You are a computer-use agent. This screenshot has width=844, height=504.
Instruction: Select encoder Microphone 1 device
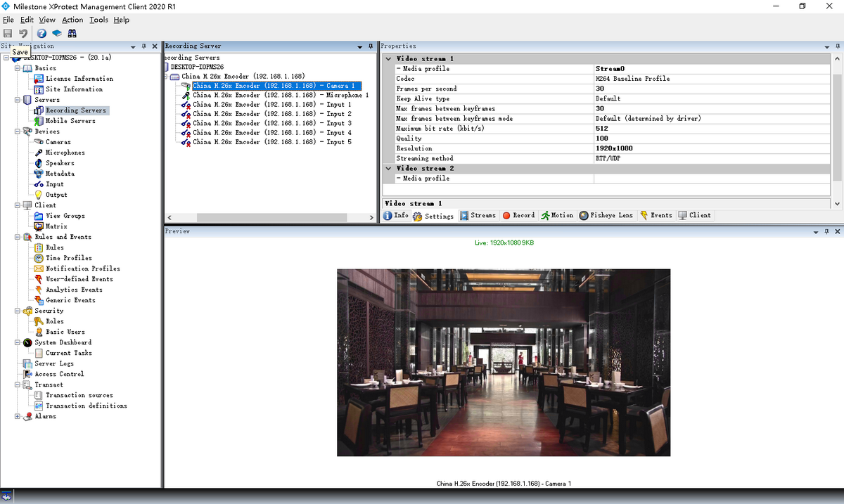281,95
